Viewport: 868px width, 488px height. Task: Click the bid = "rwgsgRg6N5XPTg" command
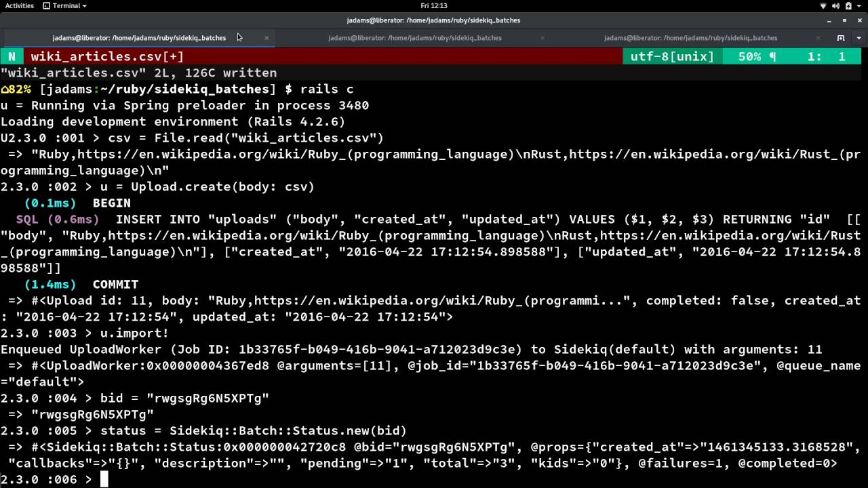click(x=184, y=399)
